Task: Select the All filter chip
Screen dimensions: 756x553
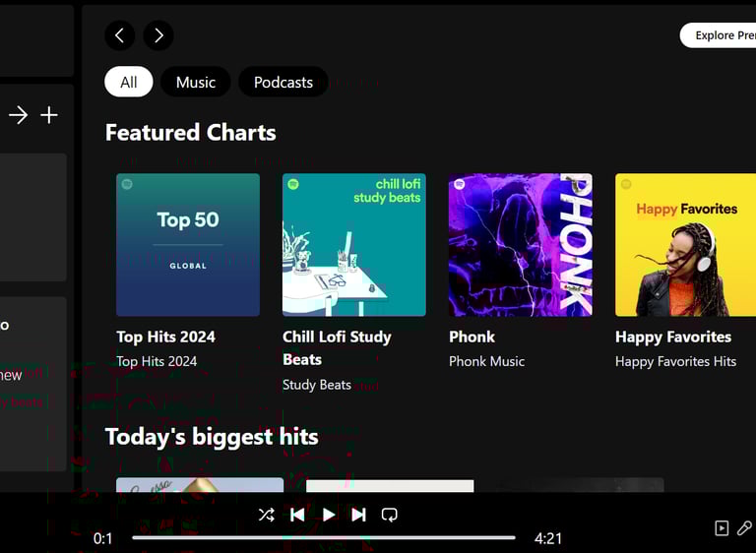Action: tap(129, 82)
